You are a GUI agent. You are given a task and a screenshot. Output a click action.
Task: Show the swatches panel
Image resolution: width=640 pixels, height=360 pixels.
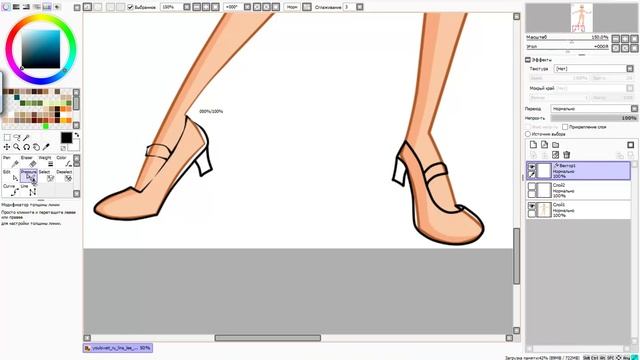[x=47, y=7]
